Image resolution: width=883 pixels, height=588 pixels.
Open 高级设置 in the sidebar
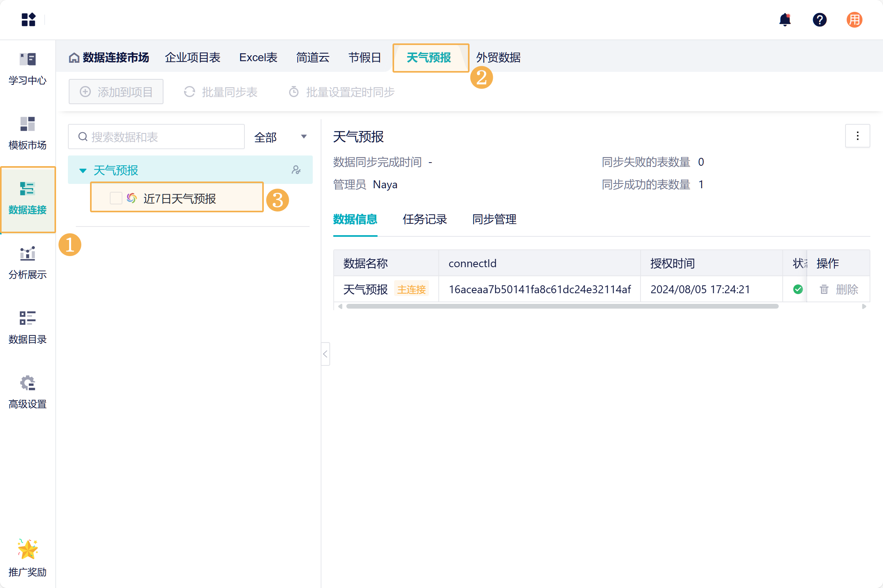pyautogui.click(x=28, y=392)
